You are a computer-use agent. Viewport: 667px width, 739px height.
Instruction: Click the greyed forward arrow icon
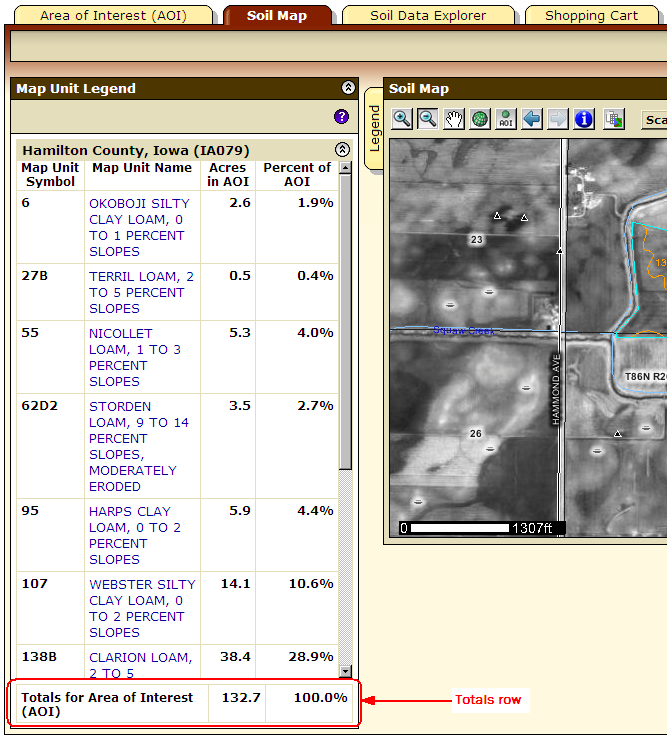click(558, 119)
